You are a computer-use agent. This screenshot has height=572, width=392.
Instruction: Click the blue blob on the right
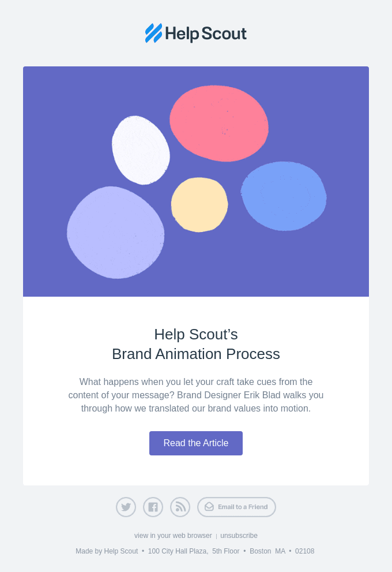coord(283,196)
